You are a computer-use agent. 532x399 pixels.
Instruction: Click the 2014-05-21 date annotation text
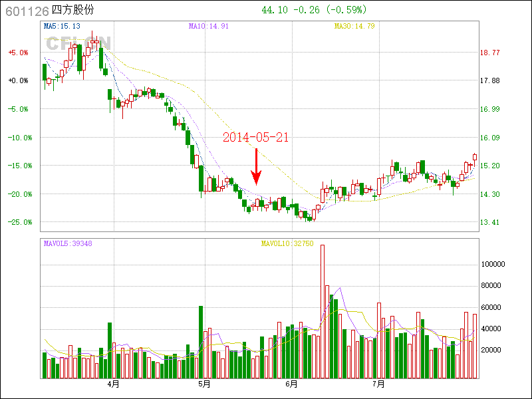pyautogui.click(x=256, y=138)
